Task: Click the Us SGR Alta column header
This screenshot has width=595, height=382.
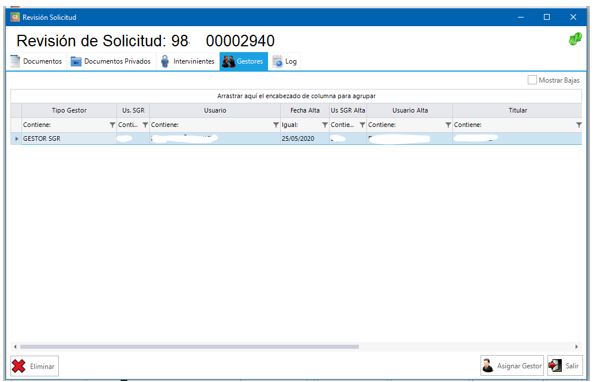Action: (348, 110)
